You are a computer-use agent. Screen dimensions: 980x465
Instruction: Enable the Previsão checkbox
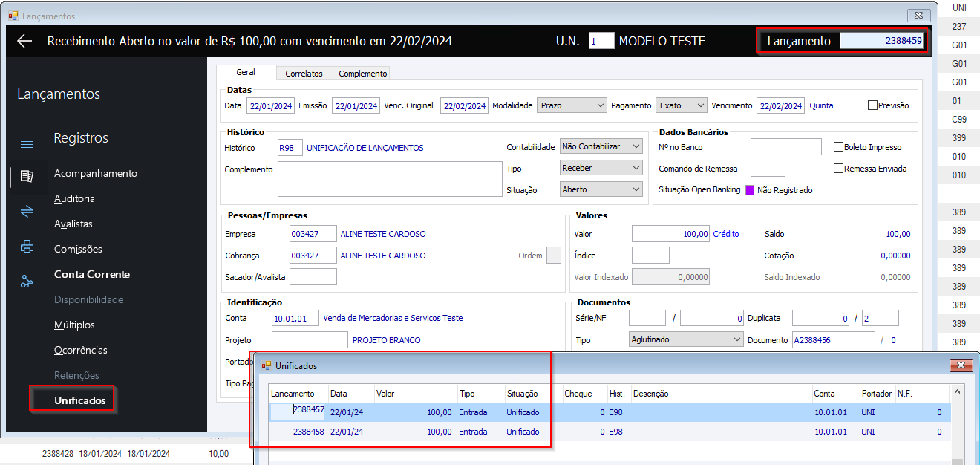(x=872, y=105)
